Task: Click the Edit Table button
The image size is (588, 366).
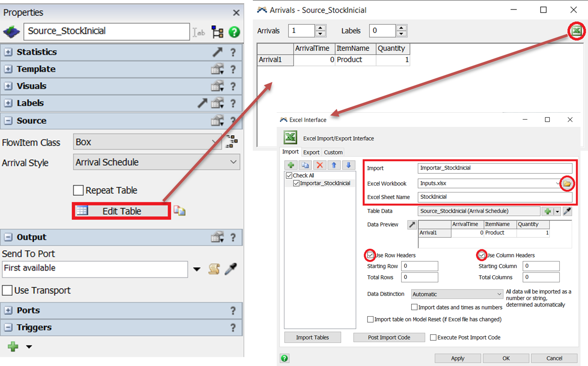Action: tap(122, 211)
